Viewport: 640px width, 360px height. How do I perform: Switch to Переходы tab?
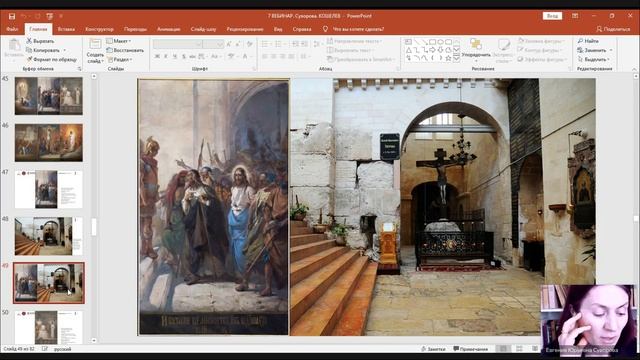point(135,29)
